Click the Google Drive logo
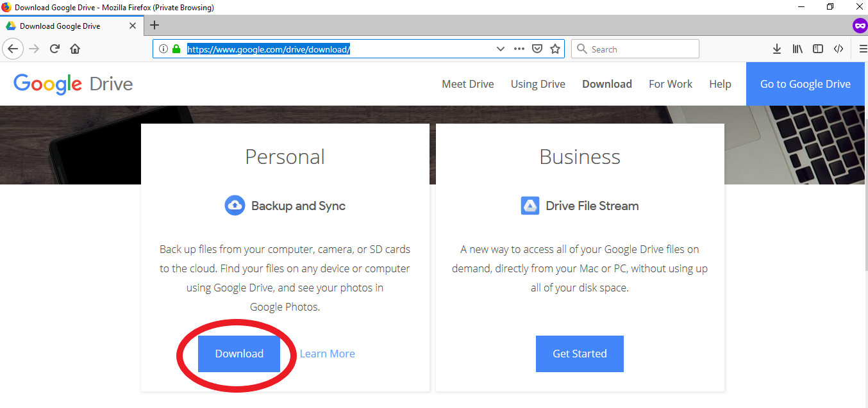The image size is (868, 408). [73, 84]
